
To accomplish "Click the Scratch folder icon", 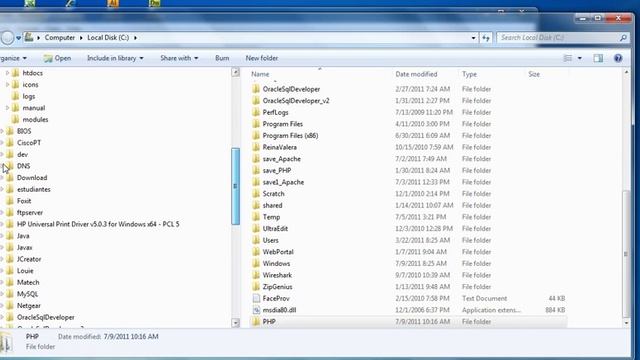I will pyautogui.click(x=256, y=193).
